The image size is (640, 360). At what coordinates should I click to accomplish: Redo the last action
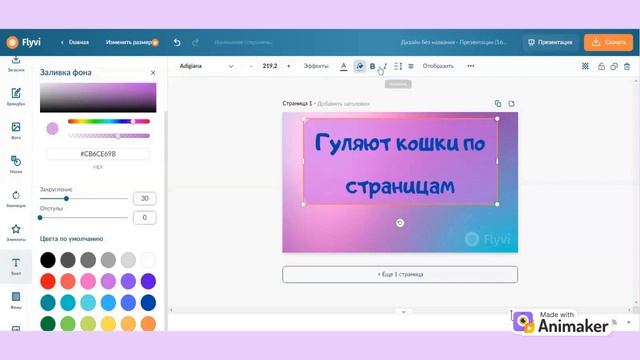coord(196,42)
